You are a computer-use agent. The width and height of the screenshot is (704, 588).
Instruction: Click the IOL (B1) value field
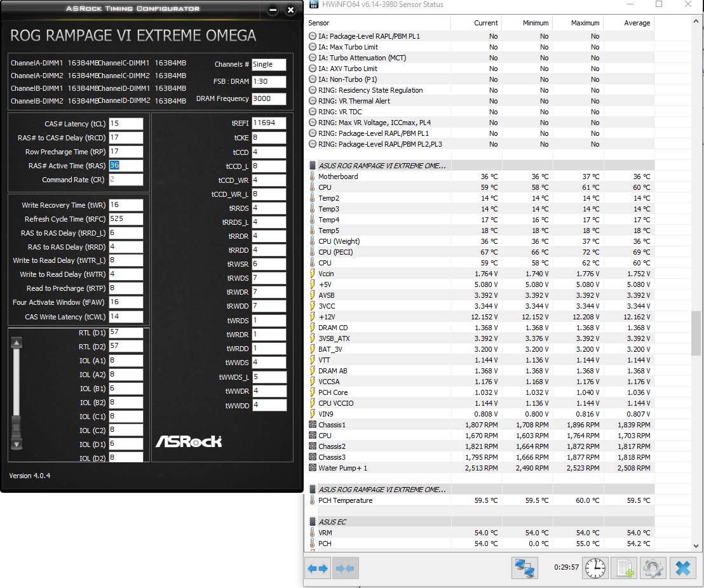126,388
